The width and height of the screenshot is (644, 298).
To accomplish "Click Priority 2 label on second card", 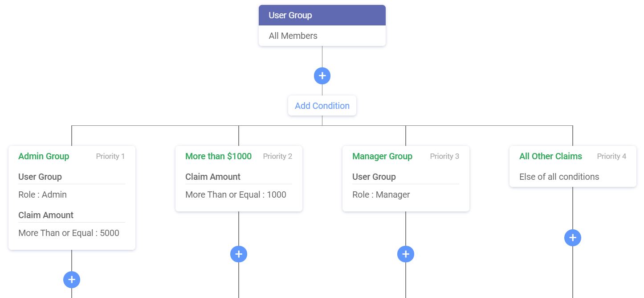I will pyautogui.click(x=277, y=156).
